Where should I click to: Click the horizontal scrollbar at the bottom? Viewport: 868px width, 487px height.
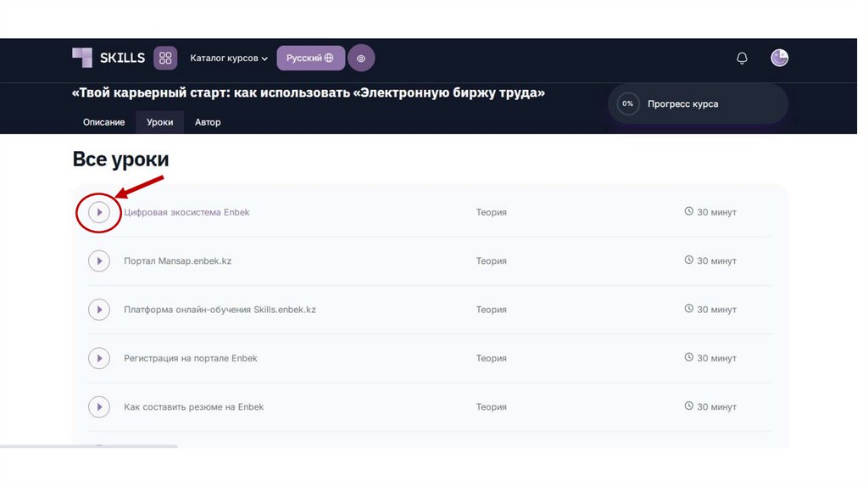click(88, 446)
